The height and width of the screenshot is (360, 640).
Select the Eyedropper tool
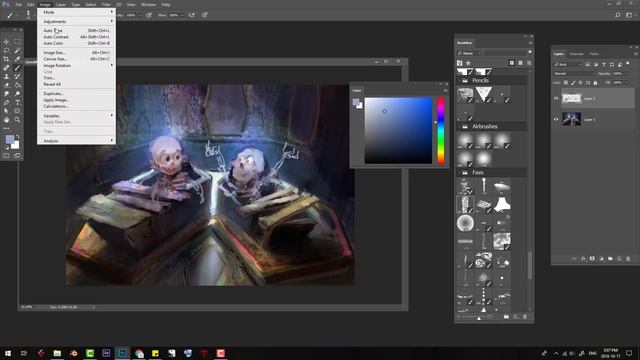click(17, 59)
